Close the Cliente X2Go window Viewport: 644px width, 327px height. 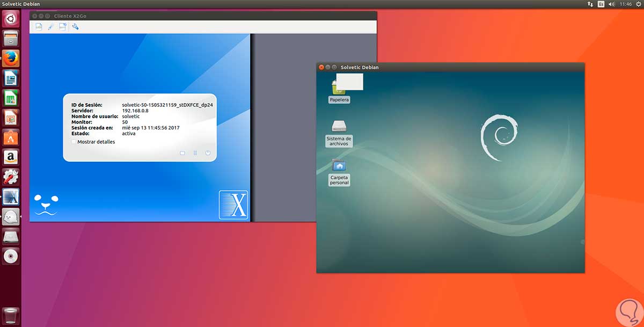(34, 16)
